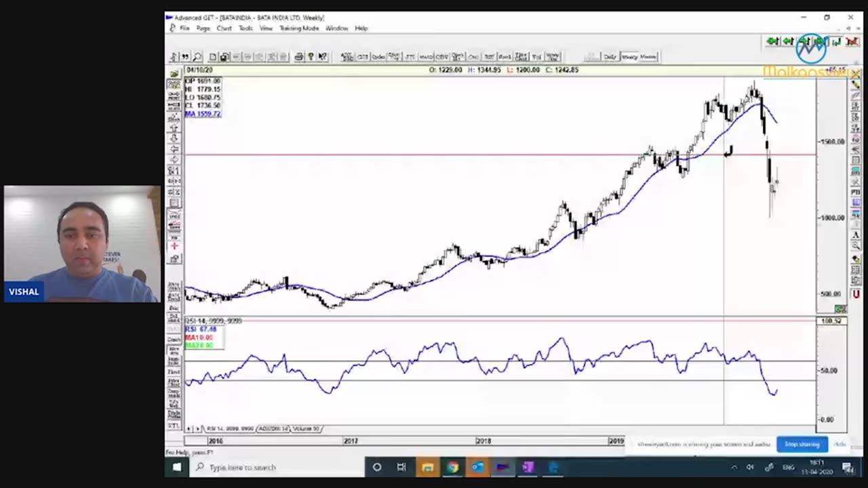Click the magnifier icon in the right toolbar
Screen dimensions: 868x488
coord(856,245)
